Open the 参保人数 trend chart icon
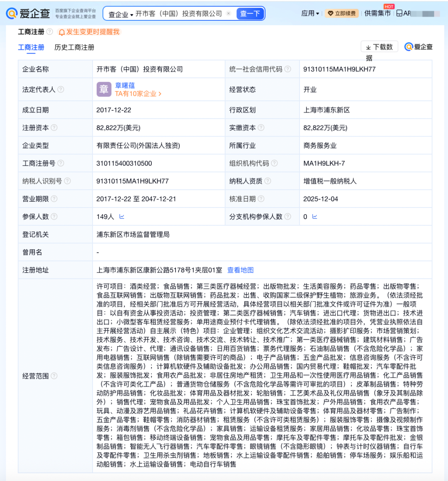The width and height of the screenshot is (448, 481). click(x=122, y=217)
